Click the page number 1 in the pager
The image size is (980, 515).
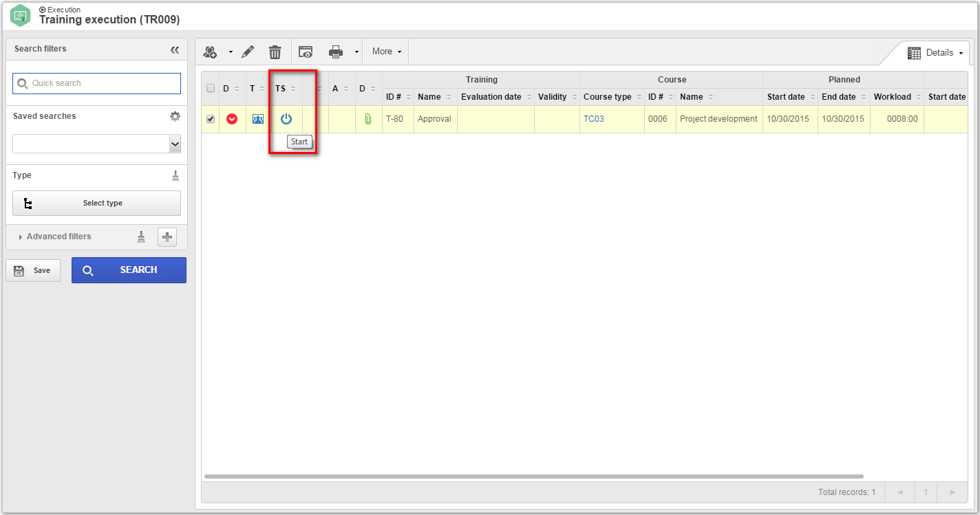click(x=926, y=492)
